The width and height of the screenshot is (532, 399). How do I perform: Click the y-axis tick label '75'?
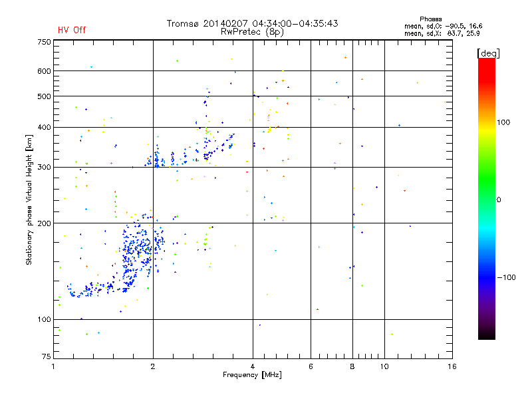point(47,356)
